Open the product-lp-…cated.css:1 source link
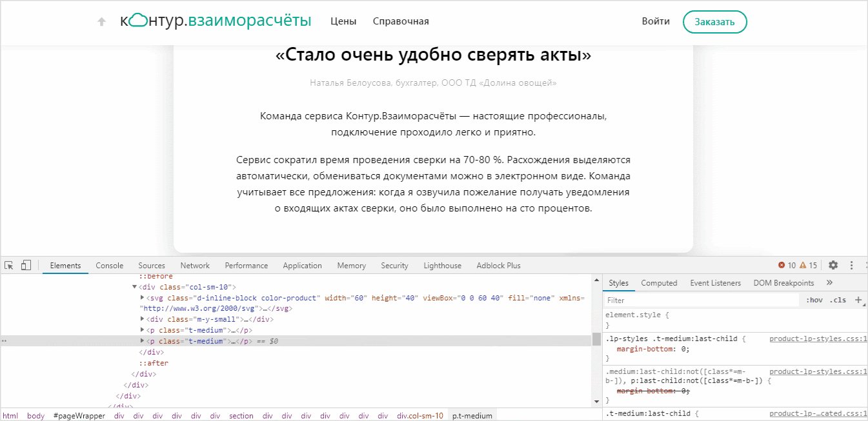 pyautogui.click(x=818, y=413)
